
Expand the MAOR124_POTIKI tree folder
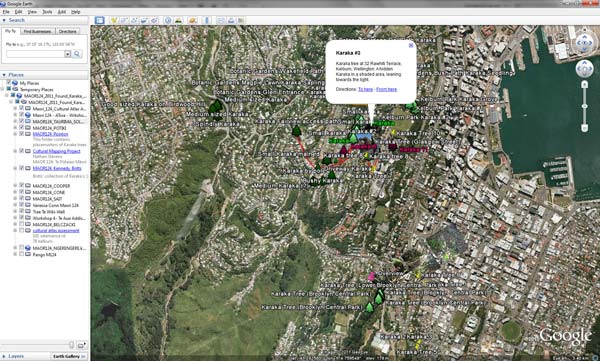(15, 128)
